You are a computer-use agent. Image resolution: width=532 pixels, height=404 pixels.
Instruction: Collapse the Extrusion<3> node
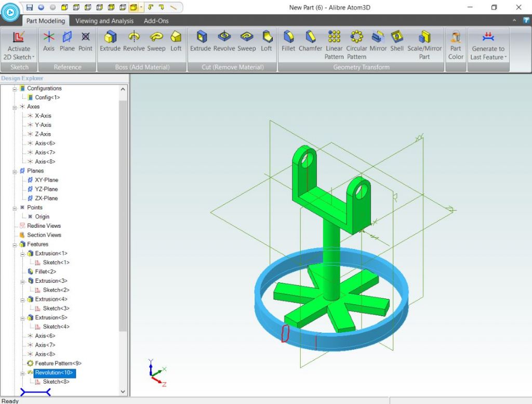(x=22, y=281)
